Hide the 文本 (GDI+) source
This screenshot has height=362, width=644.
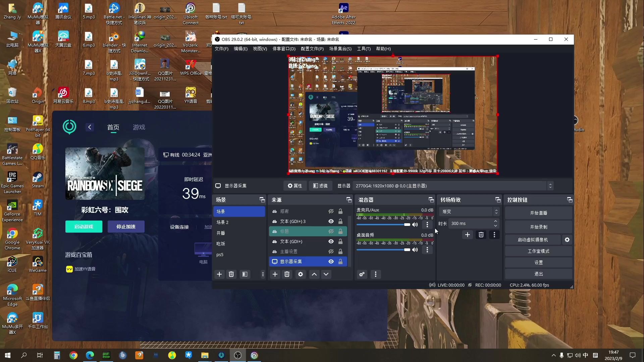pyautogui.click(x=331, y=241)
